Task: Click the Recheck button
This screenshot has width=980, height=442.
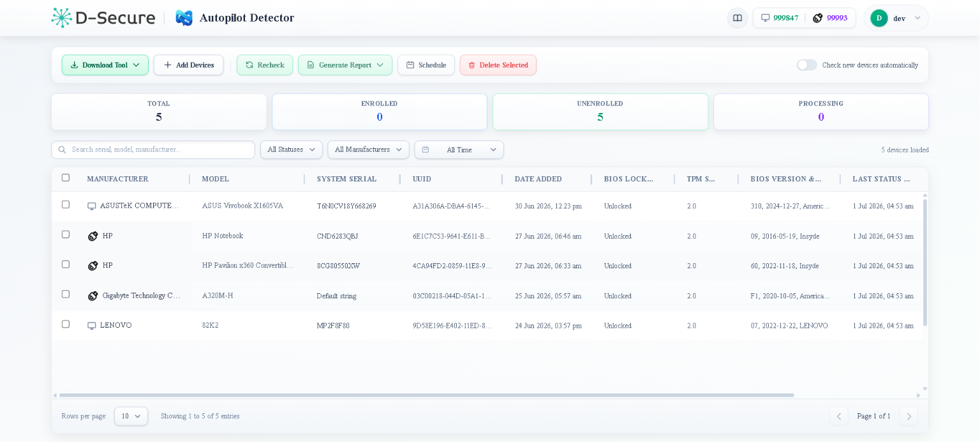Action: pos(265,65)
